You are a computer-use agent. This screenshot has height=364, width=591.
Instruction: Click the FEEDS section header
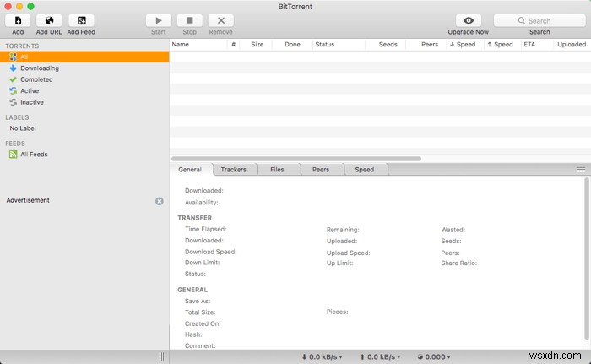(x=15, y=144)
